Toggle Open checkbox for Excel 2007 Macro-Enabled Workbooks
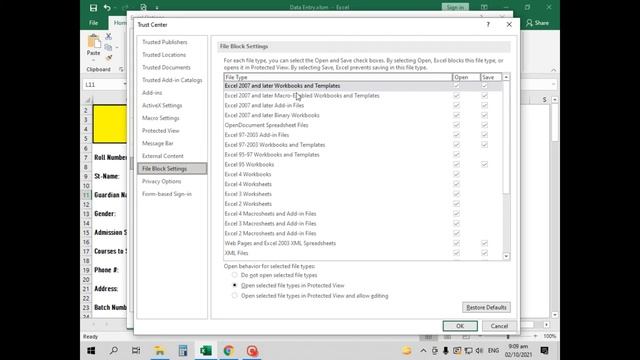640x360 pixels. point(456,96)
